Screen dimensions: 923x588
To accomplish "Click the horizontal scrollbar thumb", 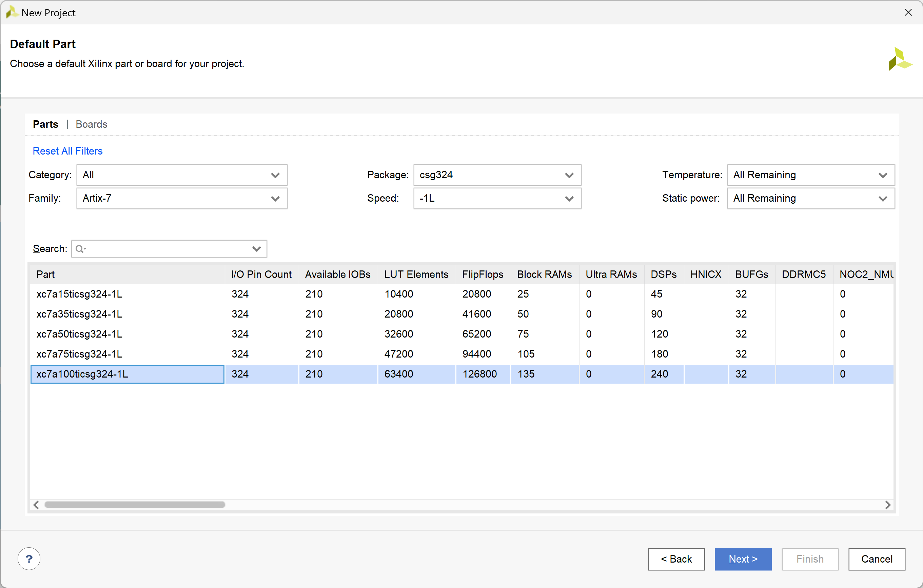I will 135,505.
